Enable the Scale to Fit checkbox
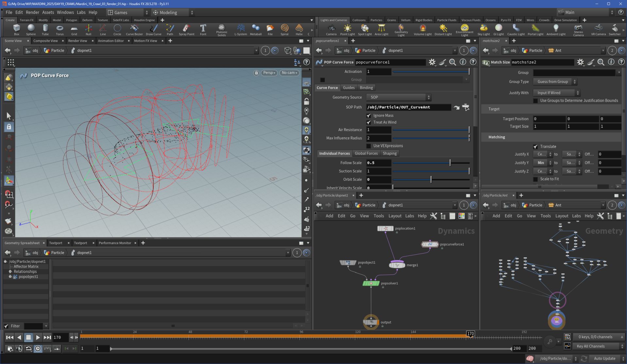This screenshot has width=627, height=364. pyautogui.click(x=535, y=179)
